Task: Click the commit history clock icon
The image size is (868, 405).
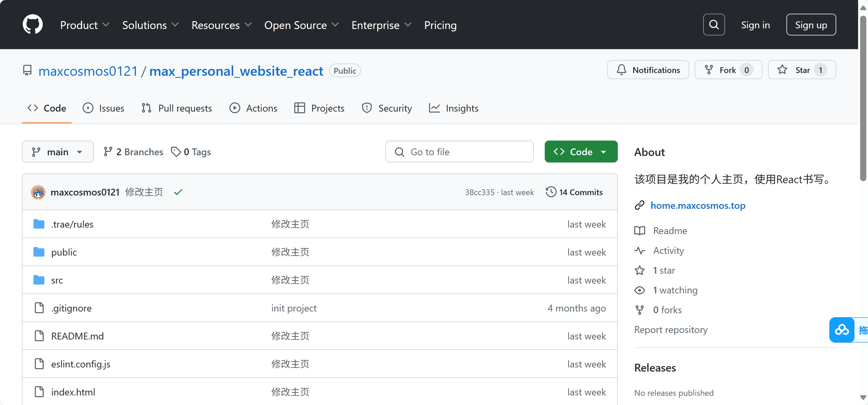Action: tap(551, 192)
